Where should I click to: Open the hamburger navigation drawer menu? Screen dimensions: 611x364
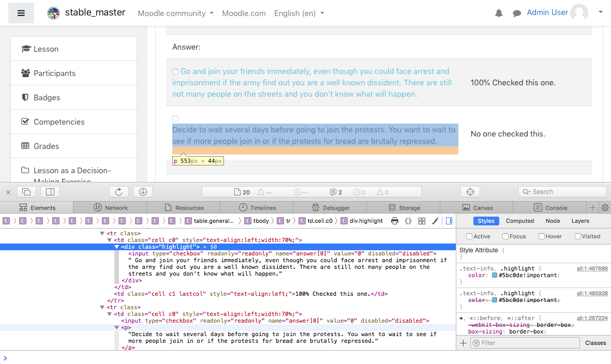pos(21,13)
